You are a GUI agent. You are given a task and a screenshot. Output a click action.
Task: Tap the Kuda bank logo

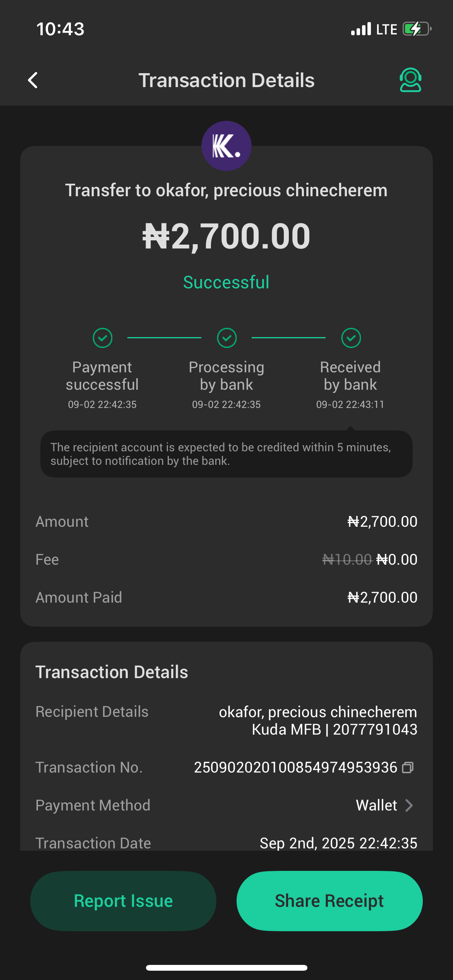226,146
